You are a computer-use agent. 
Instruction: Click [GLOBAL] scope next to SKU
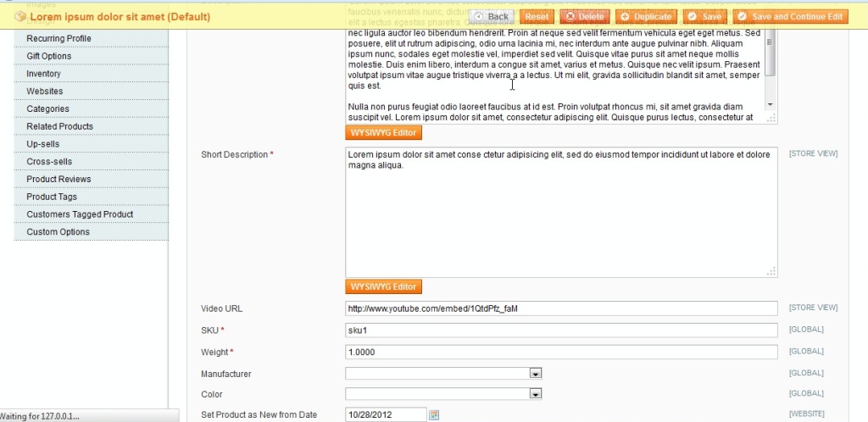click(x=806, y=330)
